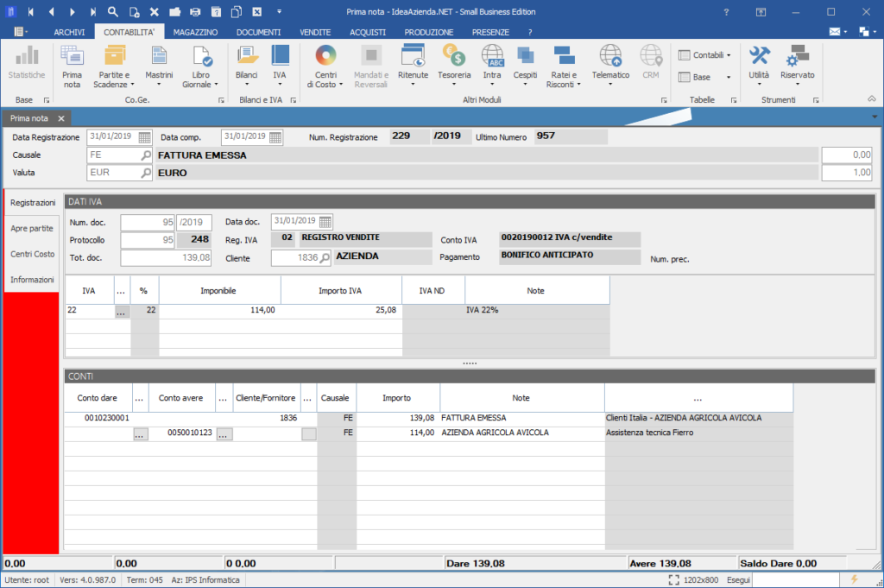Select the Apre partite side tab
The height and width of the screenshot is (588, 884).
(32, 228)
